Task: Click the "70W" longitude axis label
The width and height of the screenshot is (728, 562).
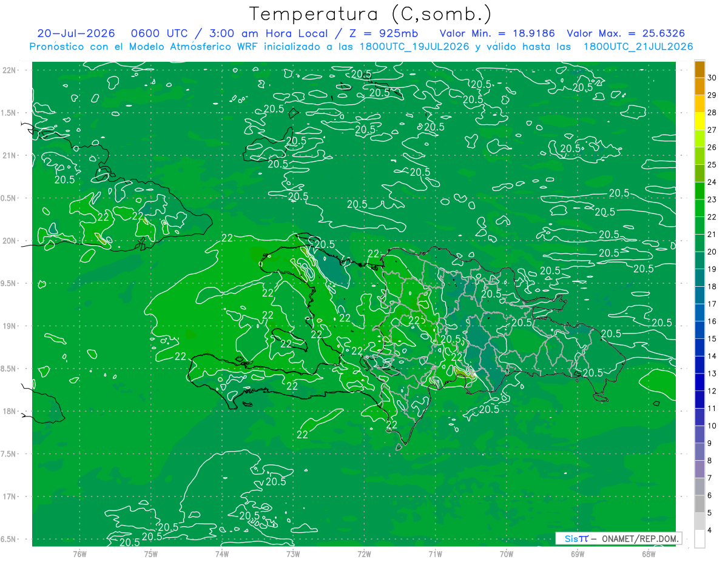Action: (507, 554)
